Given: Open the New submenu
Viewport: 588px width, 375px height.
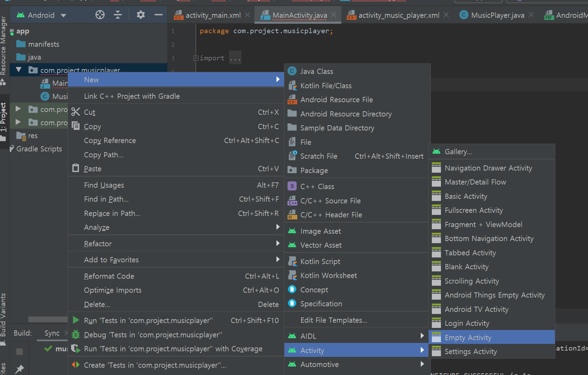Looking at the screenshot, I should click(x=176, y=80).
